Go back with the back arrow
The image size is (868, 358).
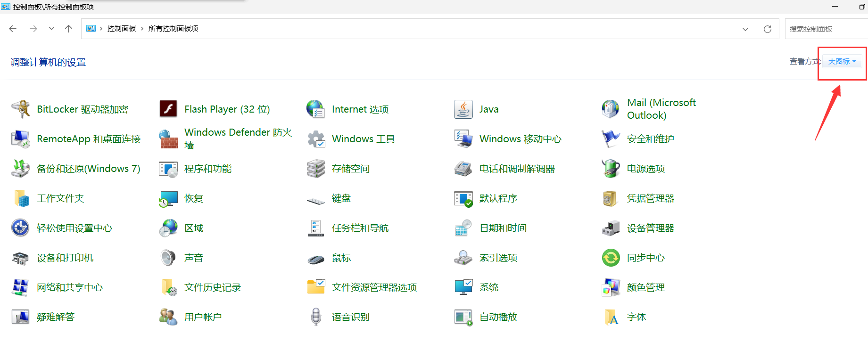point(13,29)
